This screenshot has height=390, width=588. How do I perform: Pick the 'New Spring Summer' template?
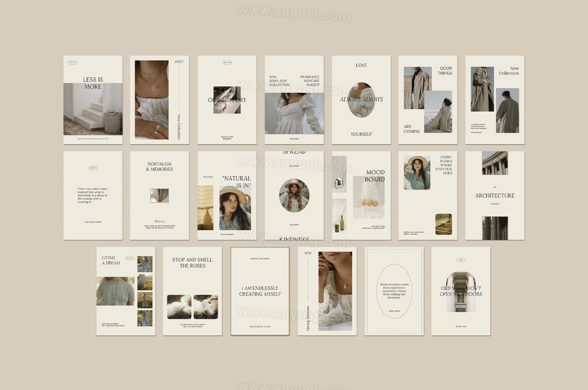pos(327,291)
